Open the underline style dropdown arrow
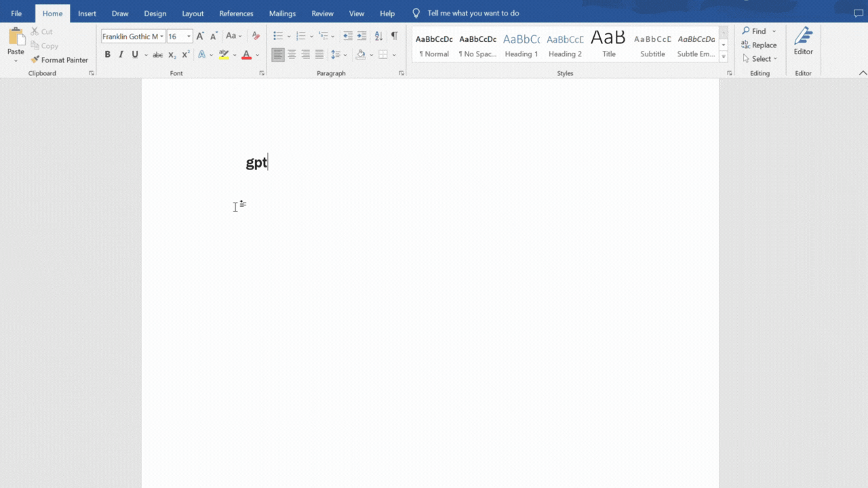868x488 pixels. (x=146, y=55)
